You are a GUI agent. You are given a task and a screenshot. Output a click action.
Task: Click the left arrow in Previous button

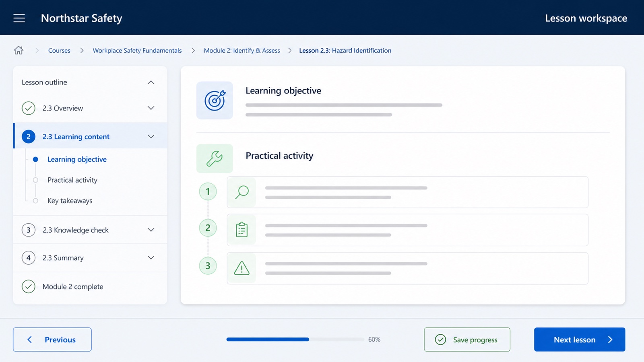tap(30, 339)
